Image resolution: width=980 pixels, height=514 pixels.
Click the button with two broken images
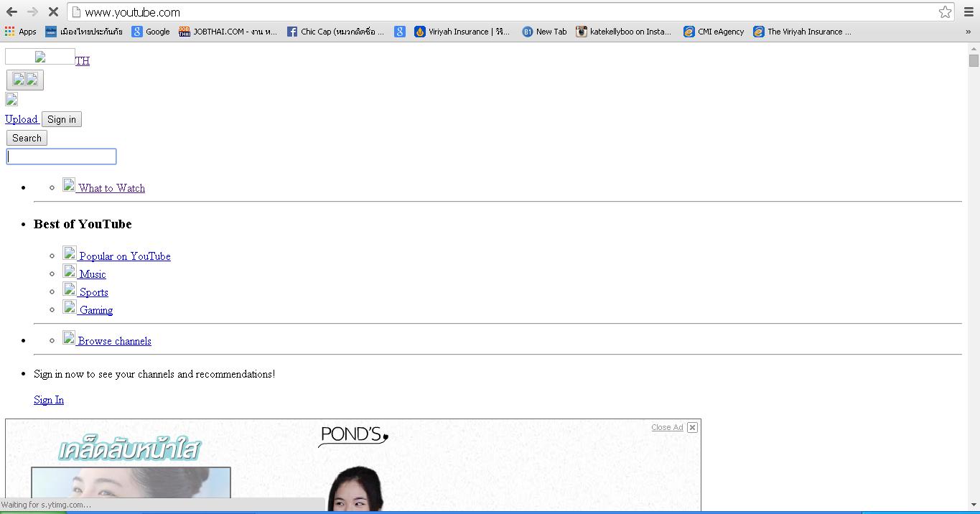[x=25, y=80]
